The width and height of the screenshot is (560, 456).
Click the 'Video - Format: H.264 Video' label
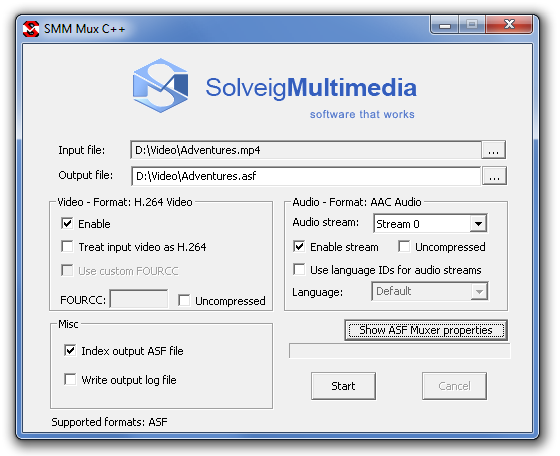point(125,202)
